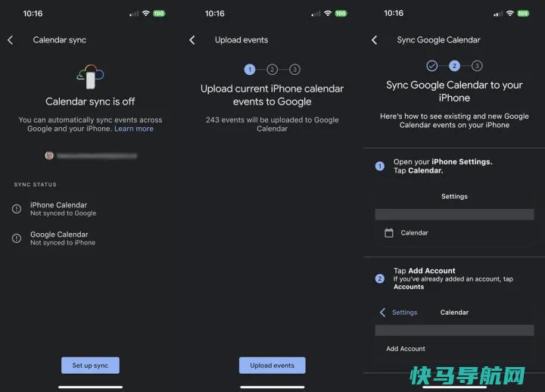
Task: Tap the Calendar icon in Settings illustration
Action: [389, 233]
